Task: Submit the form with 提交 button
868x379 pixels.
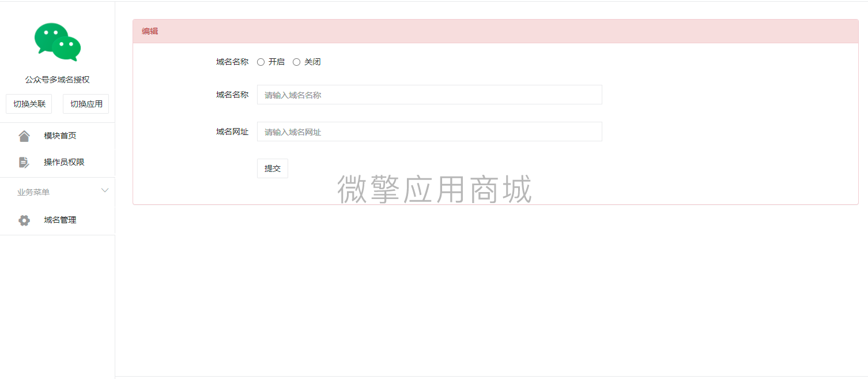Action: pos(273,168)
